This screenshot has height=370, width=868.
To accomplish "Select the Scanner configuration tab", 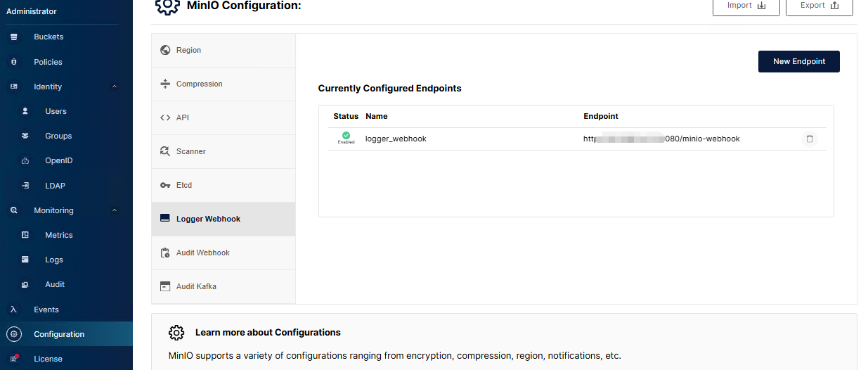I will (224, 151).
